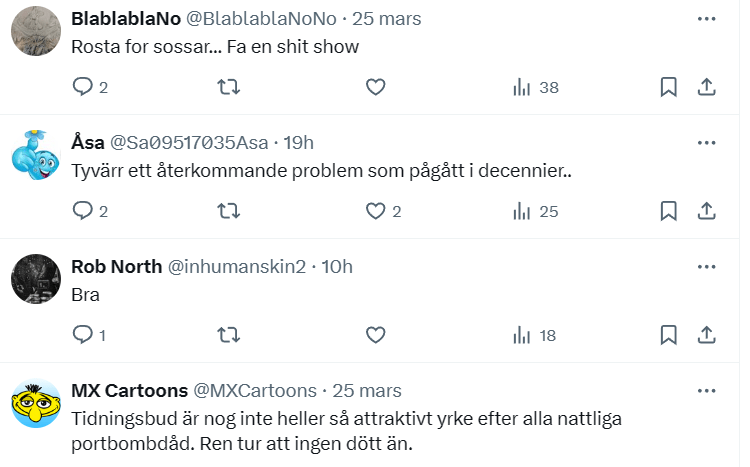
Task: Share Rob North's tweet
Action: coord(706,335)
